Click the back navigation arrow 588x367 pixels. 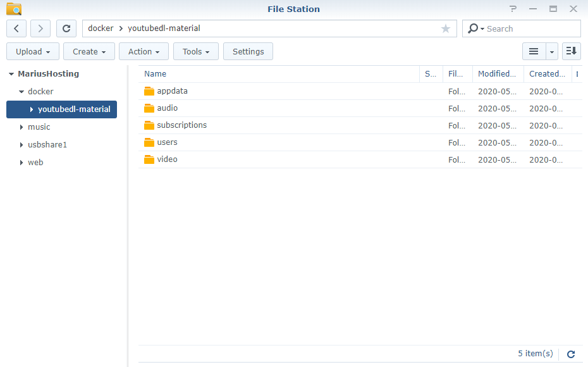(16, 28)
